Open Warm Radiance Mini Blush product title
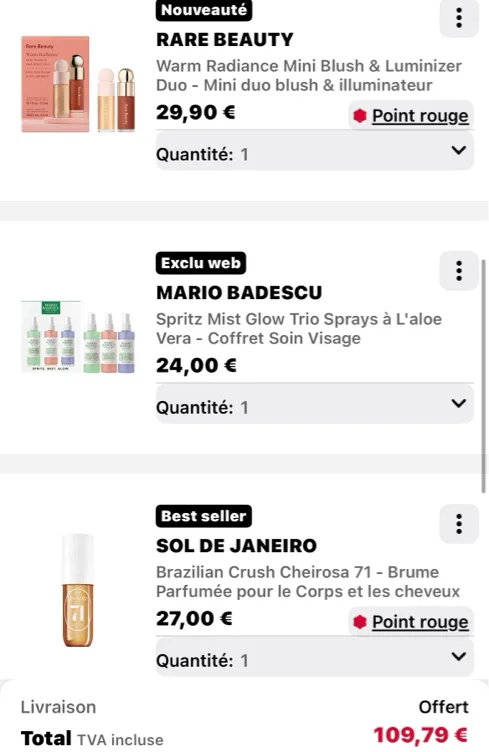The image size is (489, 752). (309, 75)
